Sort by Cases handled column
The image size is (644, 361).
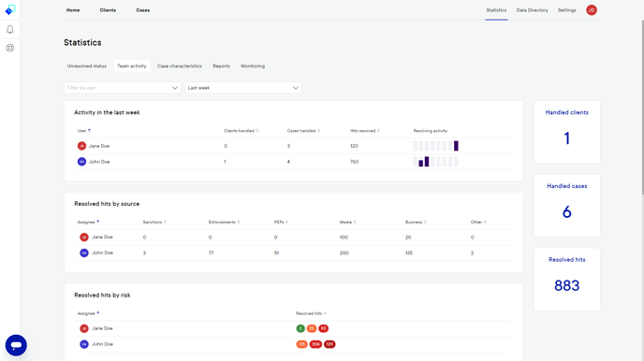(303, 131)
